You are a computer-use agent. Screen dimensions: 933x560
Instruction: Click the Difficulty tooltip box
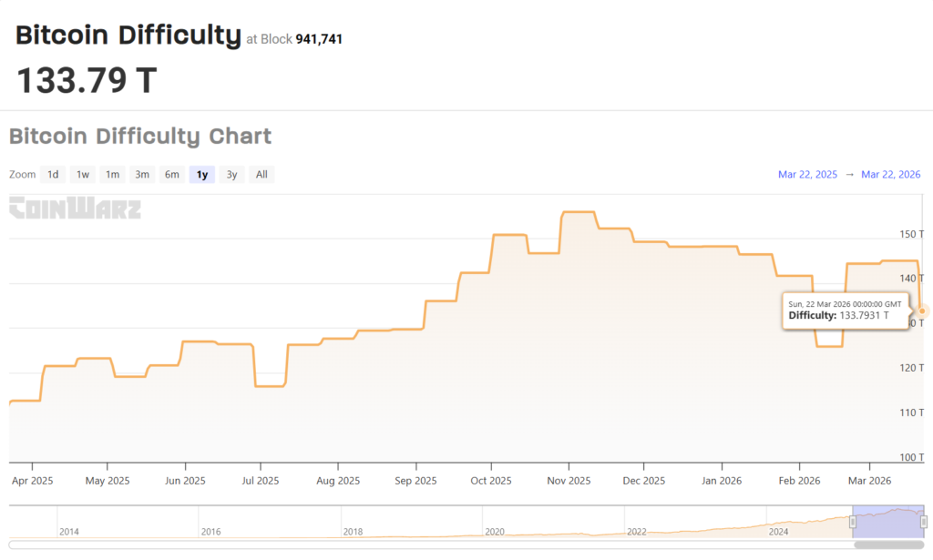[x=845, y=311]
